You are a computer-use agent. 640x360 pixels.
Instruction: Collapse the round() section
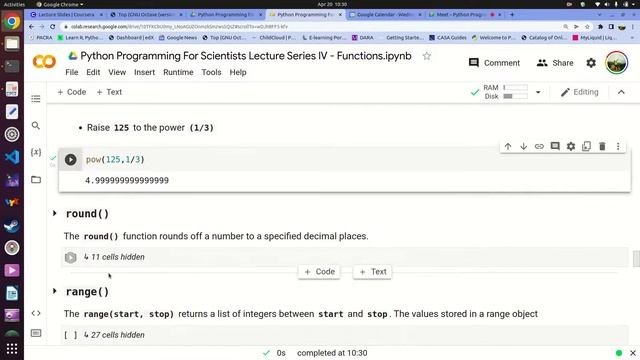click(x=55, y=213)
